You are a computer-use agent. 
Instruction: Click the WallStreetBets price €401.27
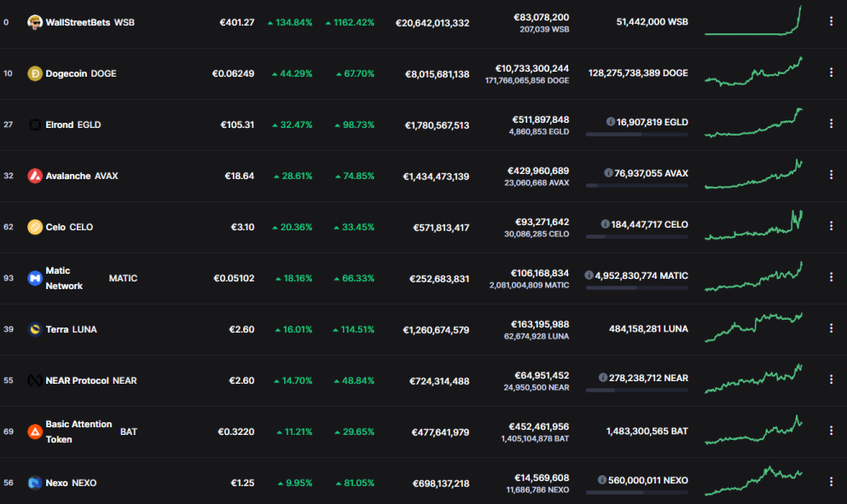click(x=237, y=23)
